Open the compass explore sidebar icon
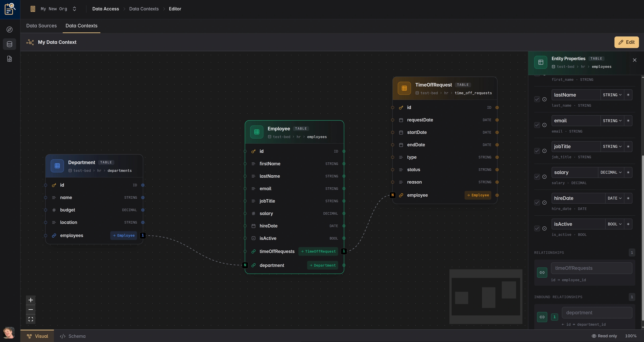The width and height of the screenshot is (644, 342). pyautogui.click(x=10, y=30)
